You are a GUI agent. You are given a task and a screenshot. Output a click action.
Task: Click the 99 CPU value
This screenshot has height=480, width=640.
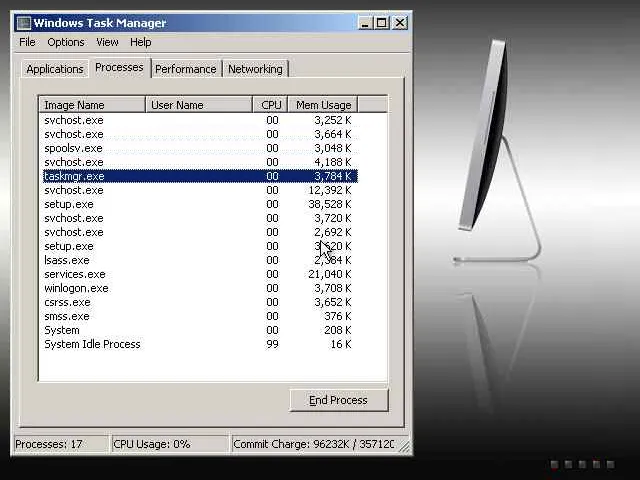click(272, 344)
